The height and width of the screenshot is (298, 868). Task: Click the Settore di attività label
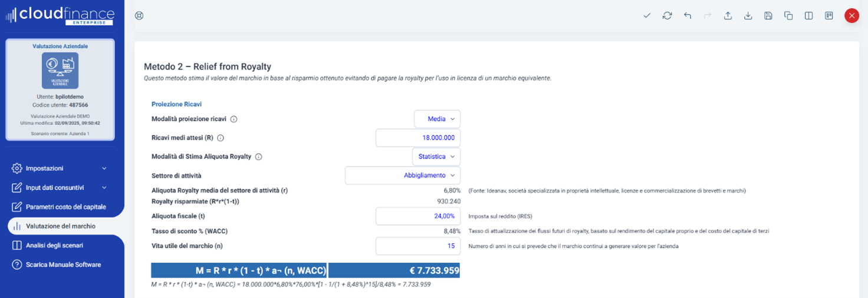point(177,176)
